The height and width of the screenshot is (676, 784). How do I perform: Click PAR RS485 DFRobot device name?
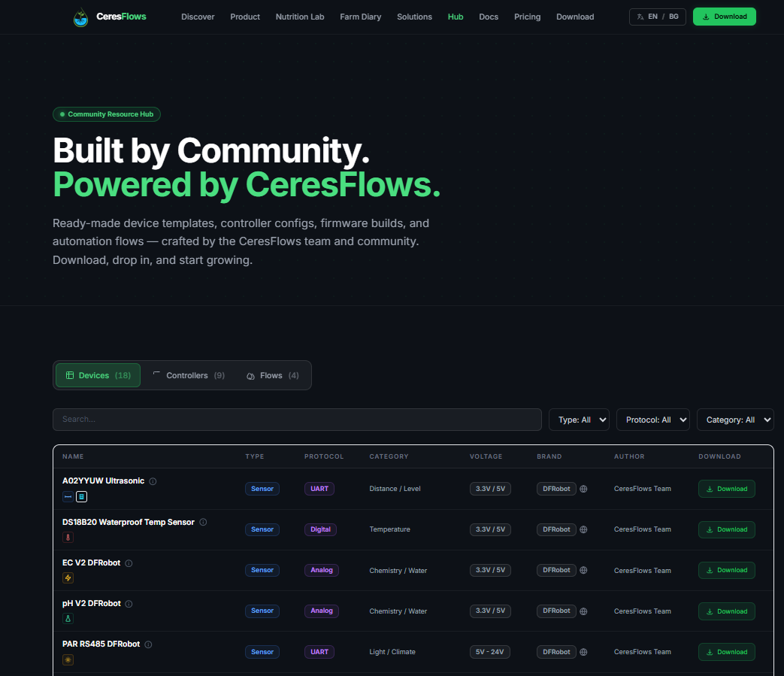[101, 644]
